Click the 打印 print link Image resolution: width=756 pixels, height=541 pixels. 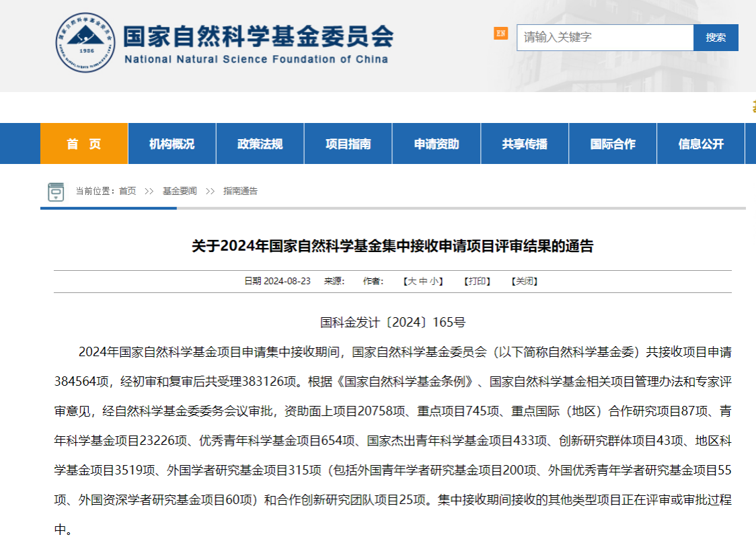coord(477,282)
